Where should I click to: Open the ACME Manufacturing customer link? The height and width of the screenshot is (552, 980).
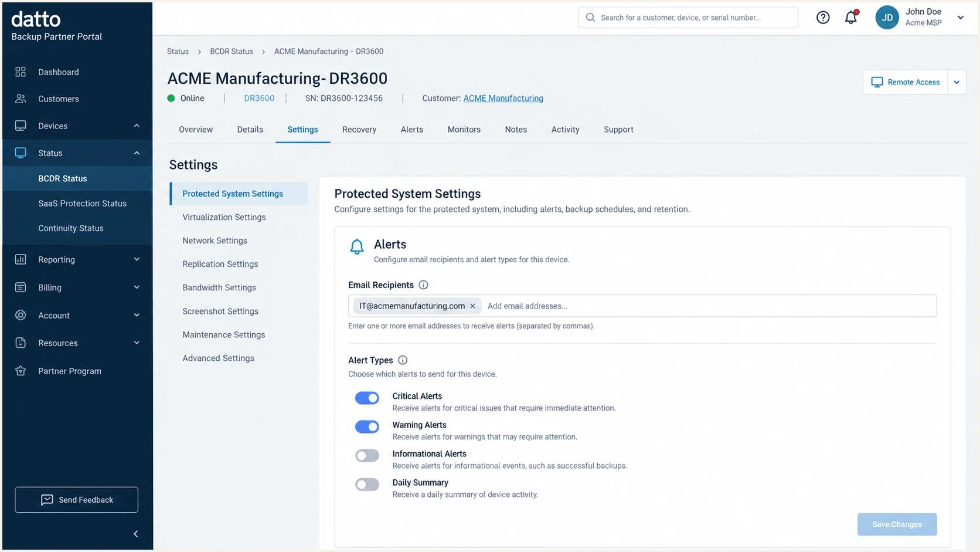click(503, 99)
